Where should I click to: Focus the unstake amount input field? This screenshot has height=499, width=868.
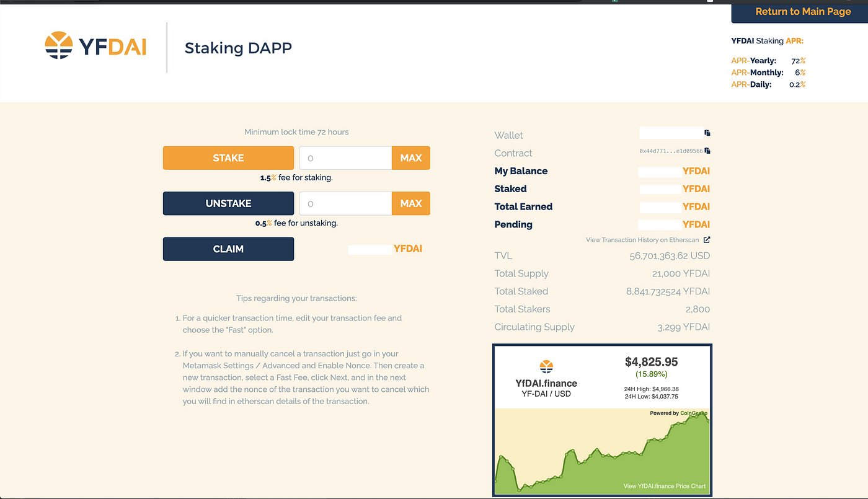[345, 203]
